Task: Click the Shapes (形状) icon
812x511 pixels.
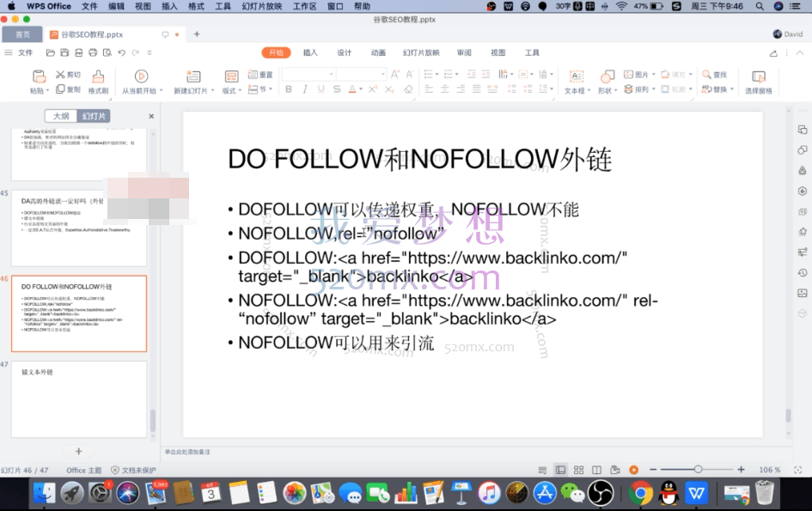Action: click(607, 76)
